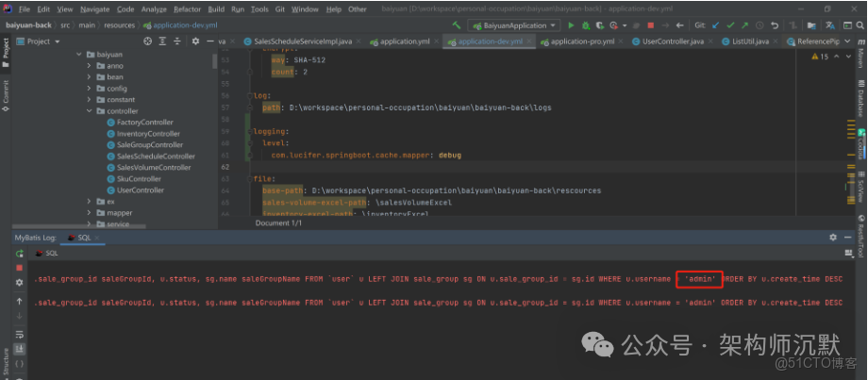Start debugging with the bug icon

coord(585,25)
